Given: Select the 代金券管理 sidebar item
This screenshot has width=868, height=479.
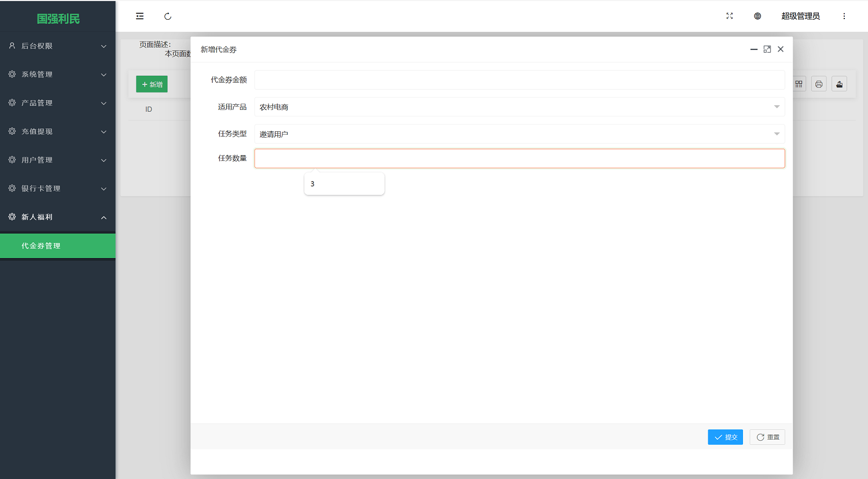Looking at the screenshot, I should pyautogui.click(x=58, y=245).
